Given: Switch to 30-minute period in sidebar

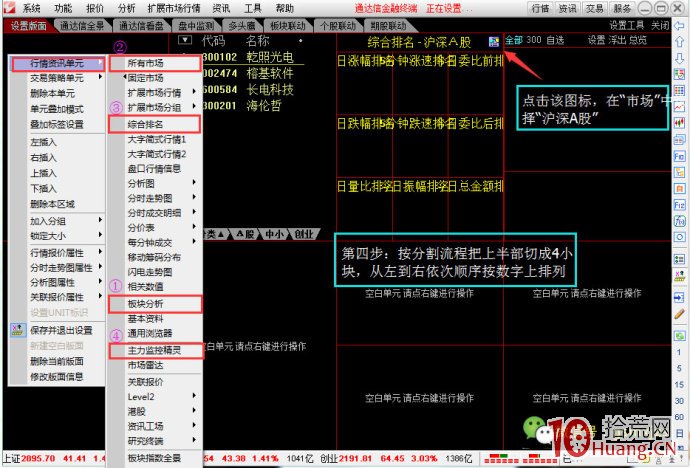Looking at the screenshot, I should click(x=679, y=401).
